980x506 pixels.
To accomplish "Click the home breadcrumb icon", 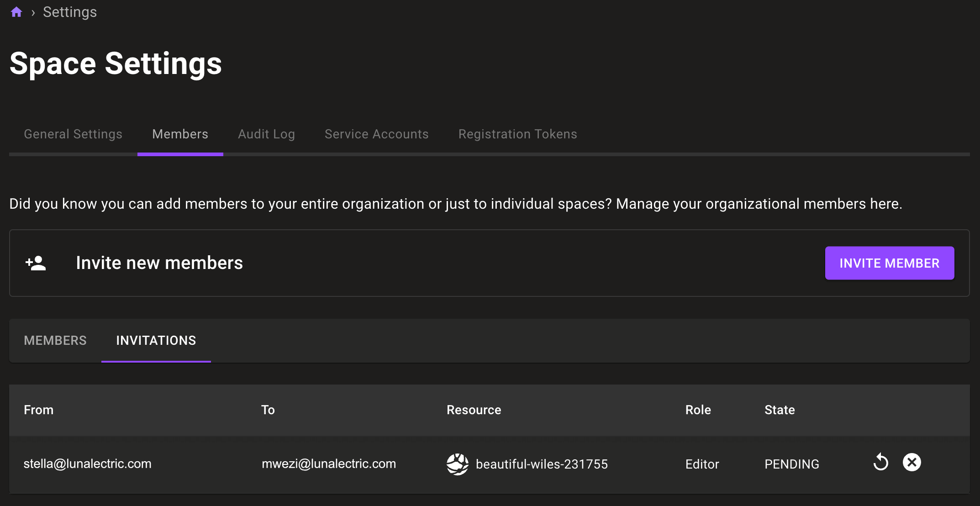I will tap(16, 12).
